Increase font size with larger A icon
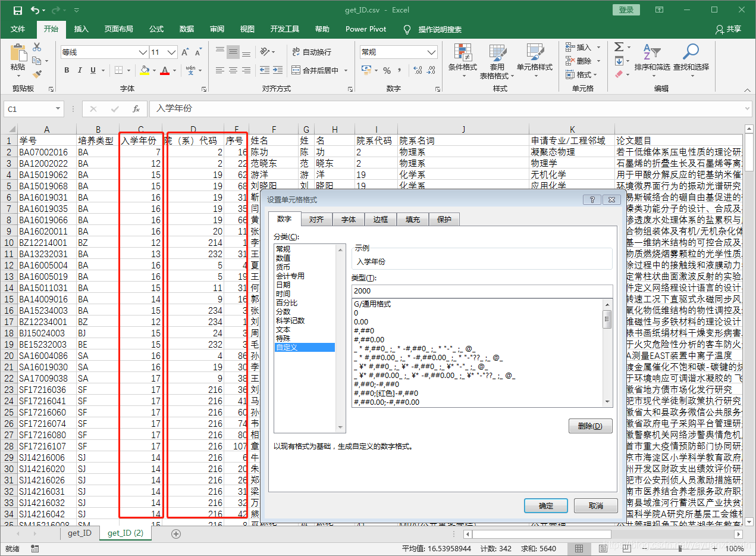The height and width of the screenshot is (556, 756). click(185, 52)
